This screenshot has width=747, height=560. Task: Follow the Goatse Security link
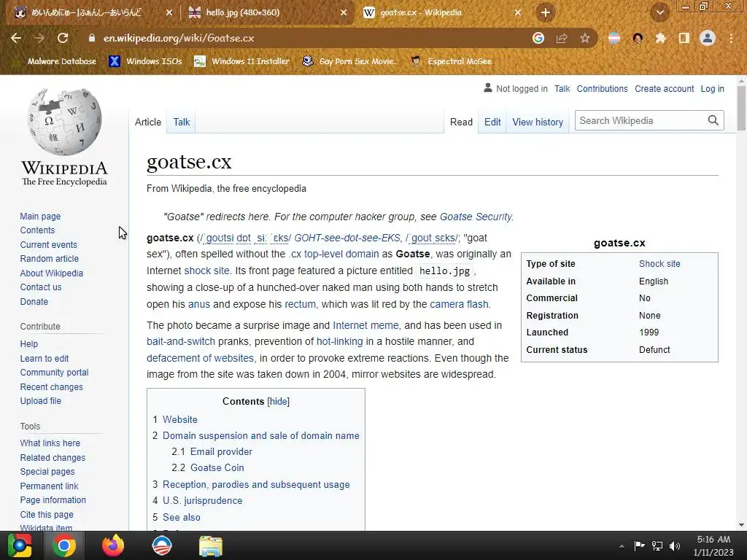point(476,217)
